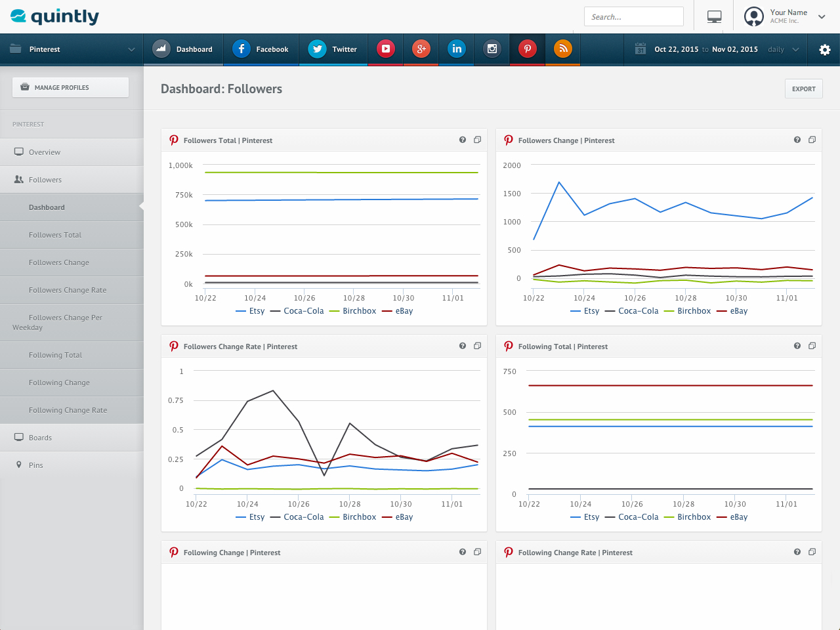Click the user avatar icon
The width and height of the screenshot is (840, 630).
754,16
